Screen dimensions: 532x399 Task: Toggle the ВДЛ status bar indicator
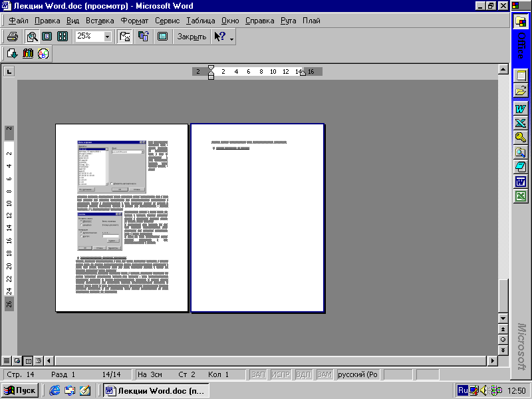point(303,374)
